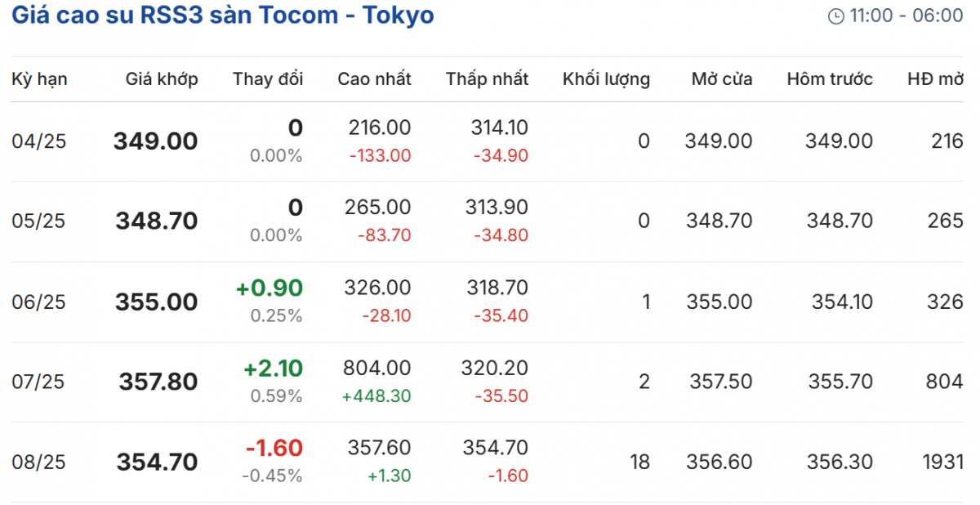
Task: Click the Hôm trước column header
Action: click(830, 79)
